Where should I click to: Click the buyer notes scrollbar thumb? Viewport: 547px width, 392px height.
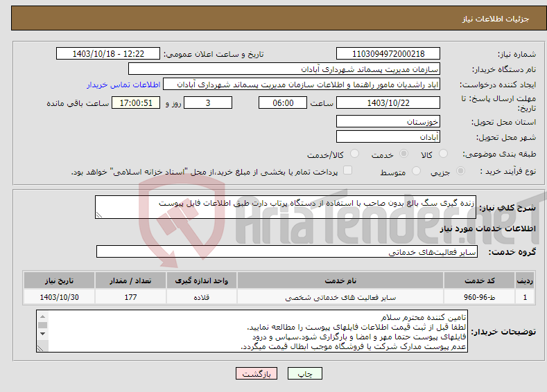pos(42,325)
